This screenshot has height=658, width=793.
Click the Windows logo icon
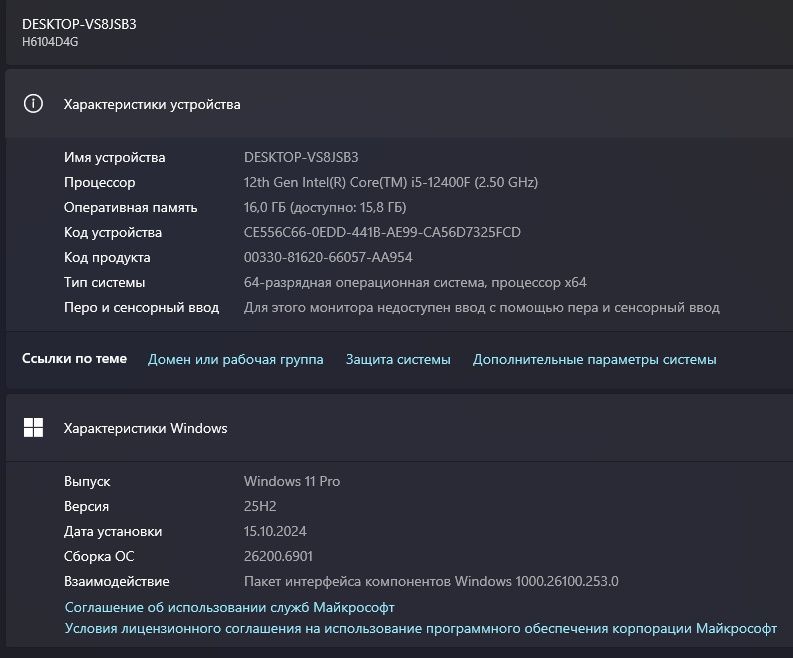pyautogui.click(x=34, y=428)
